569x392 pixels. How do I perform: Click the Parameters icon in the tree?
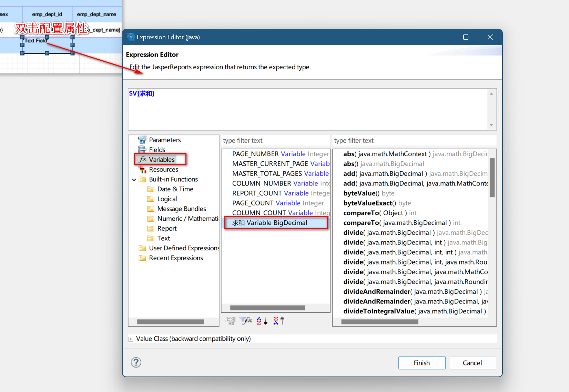[x=142, y=140]
